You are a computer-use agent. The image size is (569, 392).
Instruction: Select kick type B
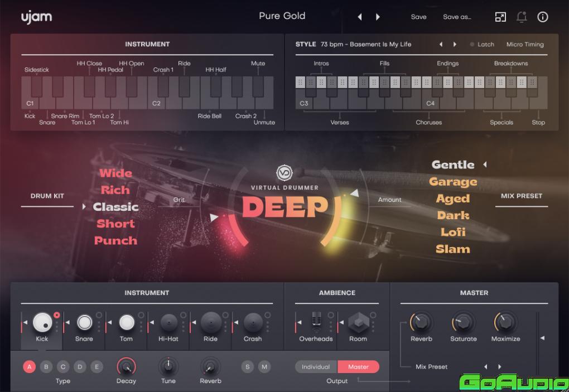pos(46,366)
